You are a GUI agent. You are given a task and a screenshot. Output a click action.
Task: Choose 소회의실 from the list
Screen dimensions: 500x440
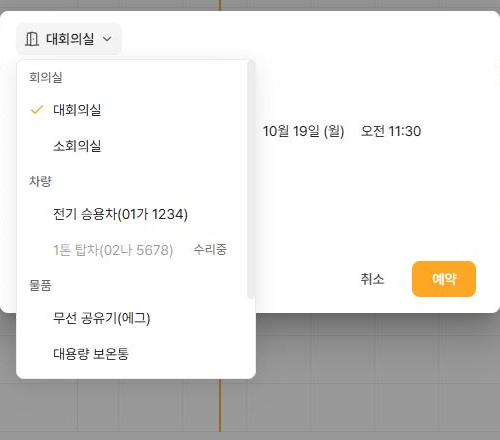pyautogui.click(x=132, y=146)
